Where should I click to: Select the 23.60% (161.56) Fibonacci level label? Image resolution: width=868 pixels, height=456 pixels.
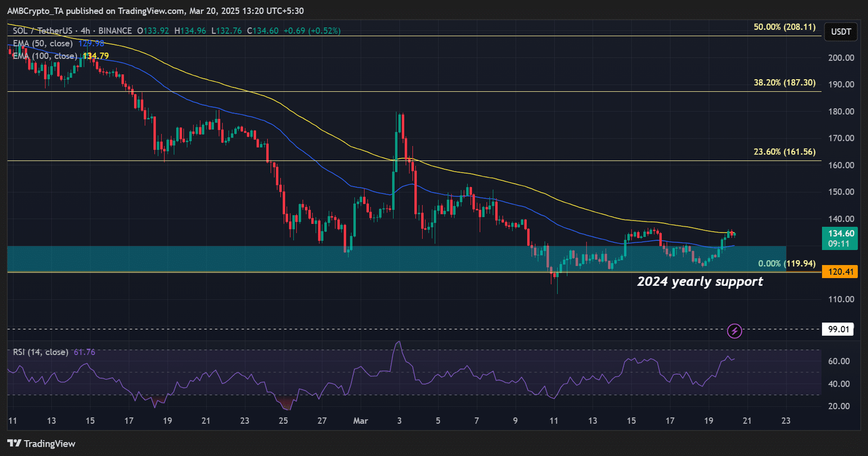click(x=784, y=152)
